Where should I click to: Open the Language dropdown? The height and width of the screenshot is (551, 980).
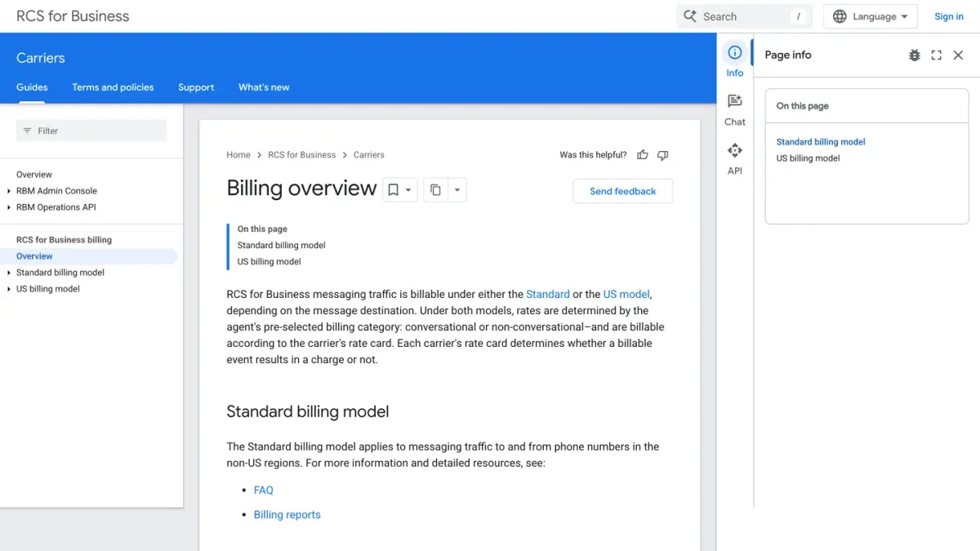(x=871, y=16)
